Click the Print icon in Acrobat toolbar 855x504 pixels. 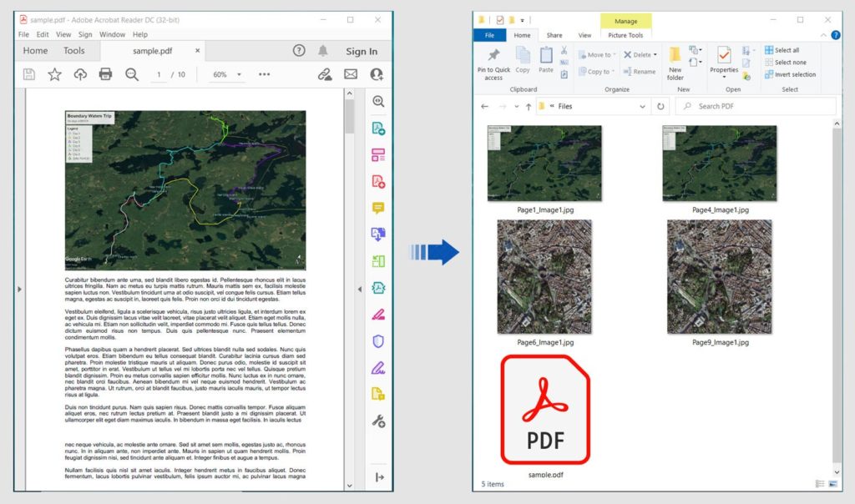(x=106, y=73)
